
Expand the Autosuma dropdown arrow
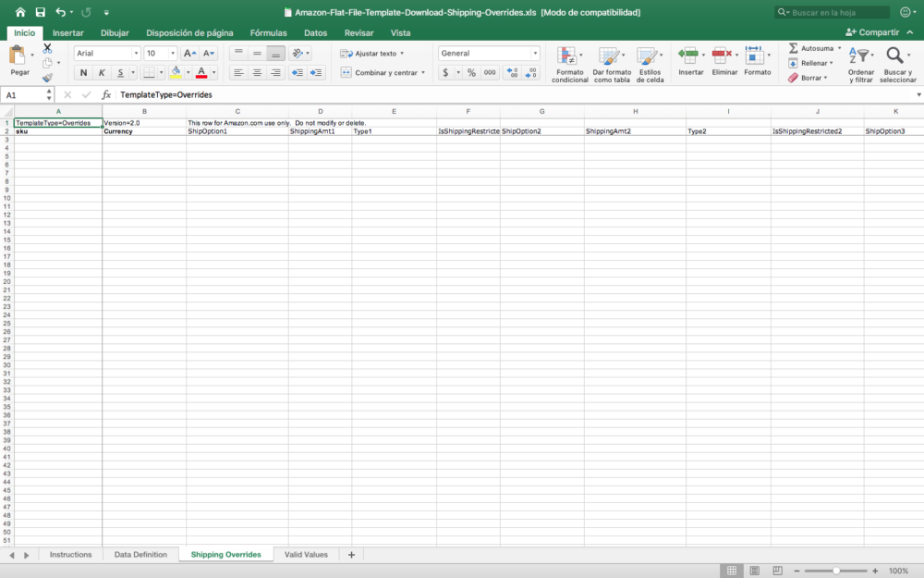point(839,48)
